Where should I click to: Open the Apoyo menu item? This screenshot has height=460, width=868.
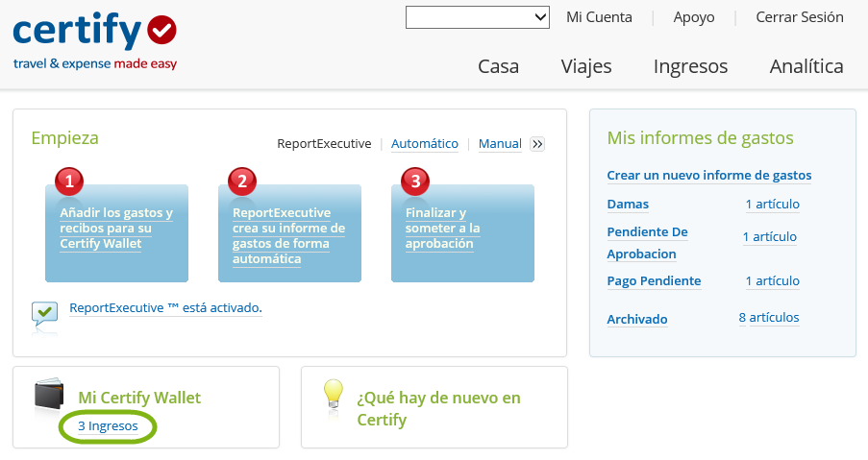(694, 17)
